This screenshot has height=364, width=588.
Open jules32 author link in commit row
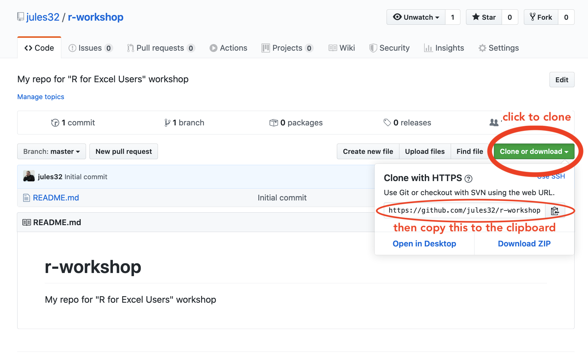50,177
